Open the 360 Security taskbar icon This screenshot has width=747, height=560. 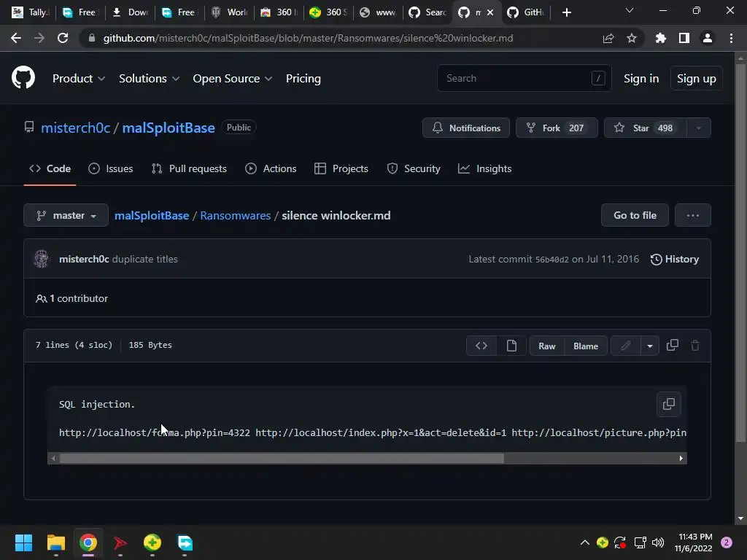click(x=152, y=542)
